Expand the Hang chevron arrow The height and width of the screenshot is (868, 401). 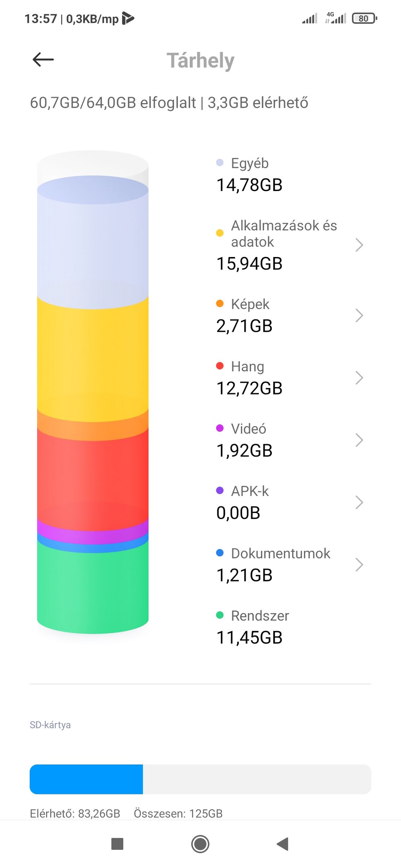(x=359, y=377)
